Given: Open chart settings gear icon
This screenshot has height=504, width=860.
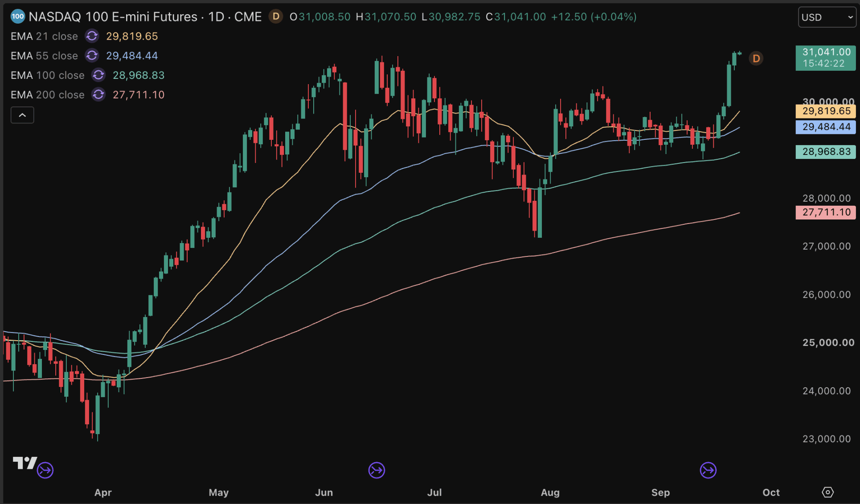Looking at the screenshot, I should pos(827,492).
